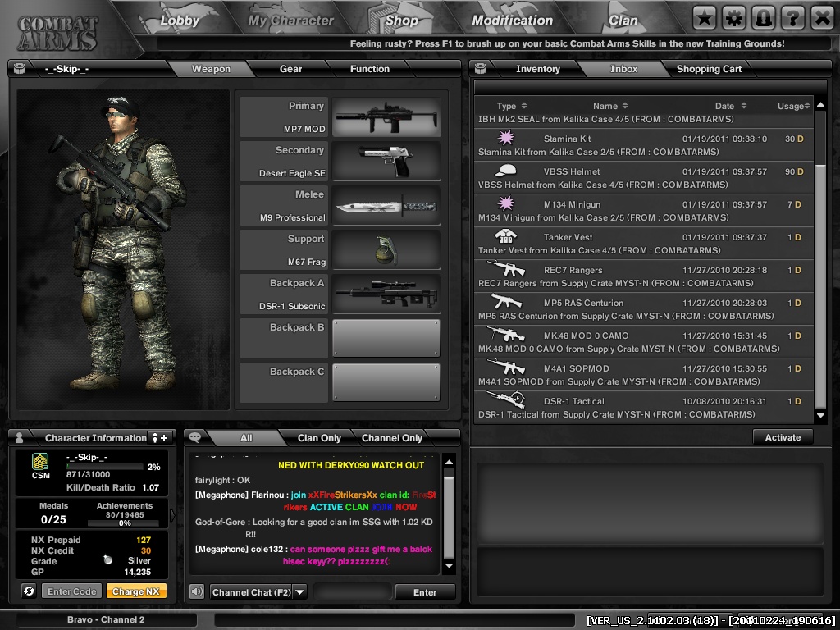Open the Channel Chat (F2) dropdown arrow
The height and width of the screenshot is (630, 840).
click(x=300, y=592)
